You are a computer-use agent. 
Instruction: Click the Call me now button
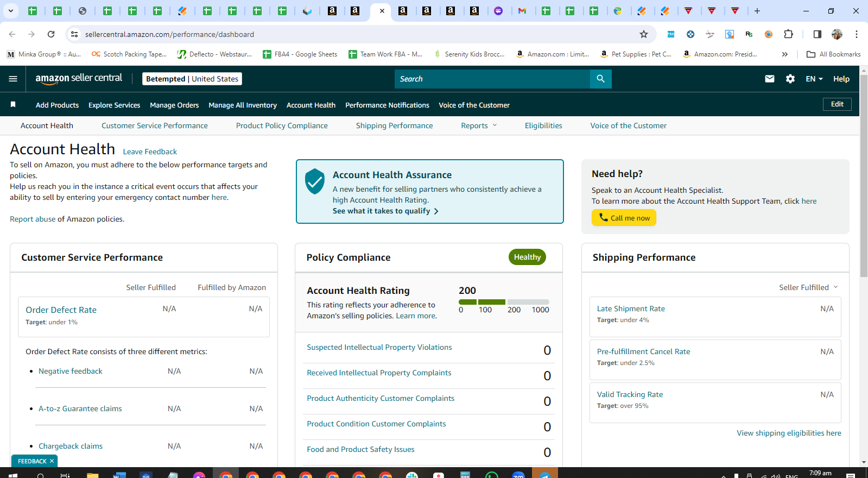[624, 218]
